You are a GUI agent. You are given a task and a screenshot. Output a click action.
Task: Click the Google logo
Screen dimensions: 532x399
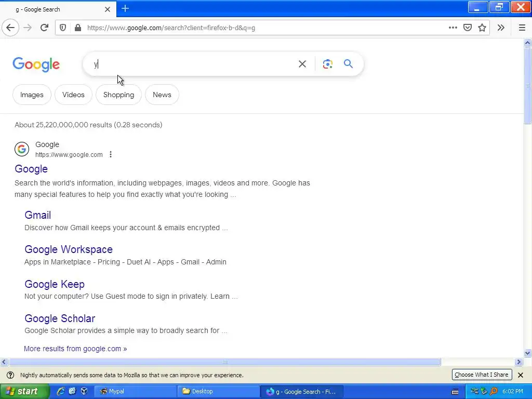click(36, 64)
